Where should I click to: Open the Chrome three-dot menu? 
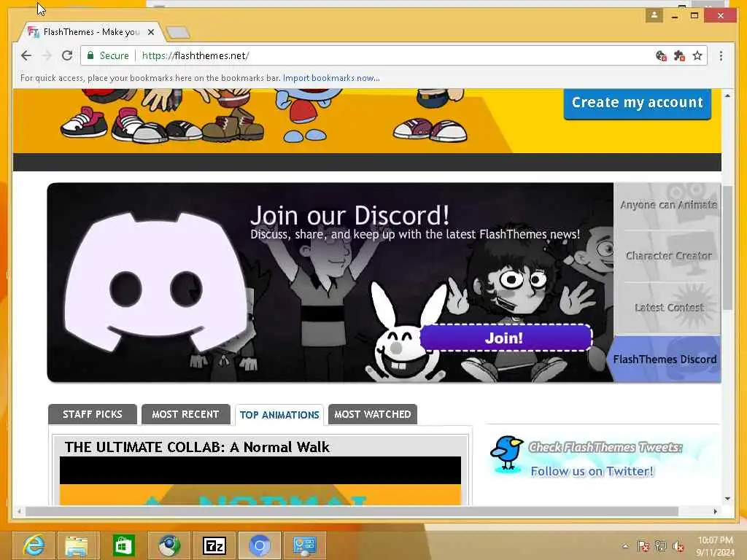coord(721,55)
